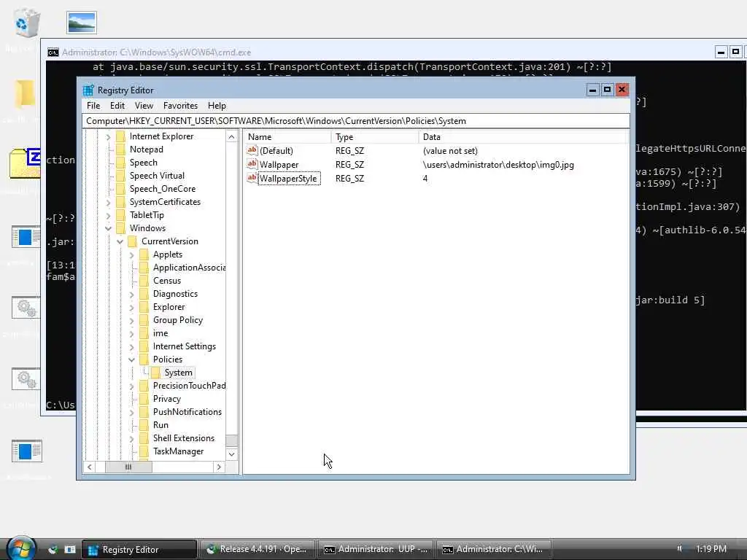Image resolution: width=747 pixels, height=560 pixels.
Task: Open the Help menu in Registry Editor
Action: point(217,106)
